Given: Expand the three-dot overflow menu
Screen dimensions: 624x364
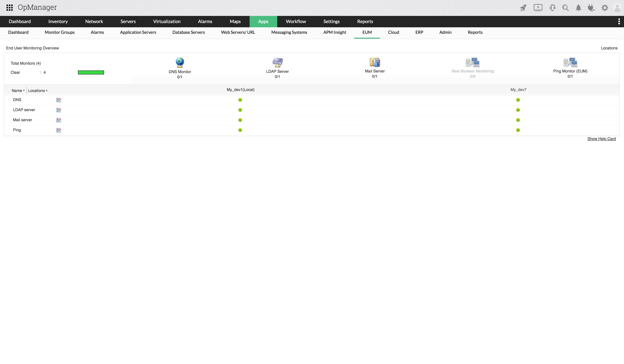Looking at the screenshot, I should (619, 22).
